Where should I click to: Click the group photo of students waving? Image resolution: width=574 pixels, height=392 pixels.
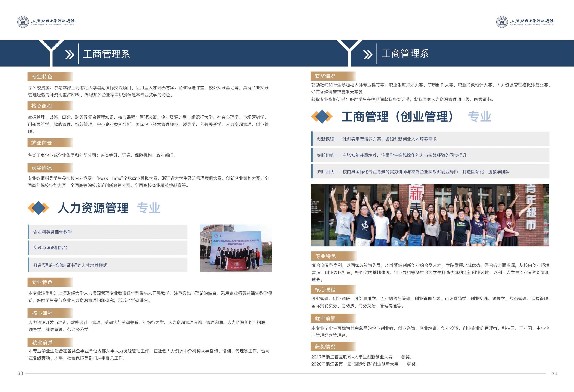(x=429, y=215)
